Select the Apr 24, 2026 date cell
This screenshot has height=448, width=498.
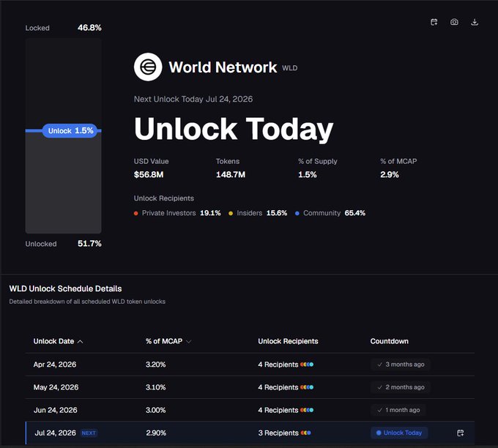(x=55, y=365)
